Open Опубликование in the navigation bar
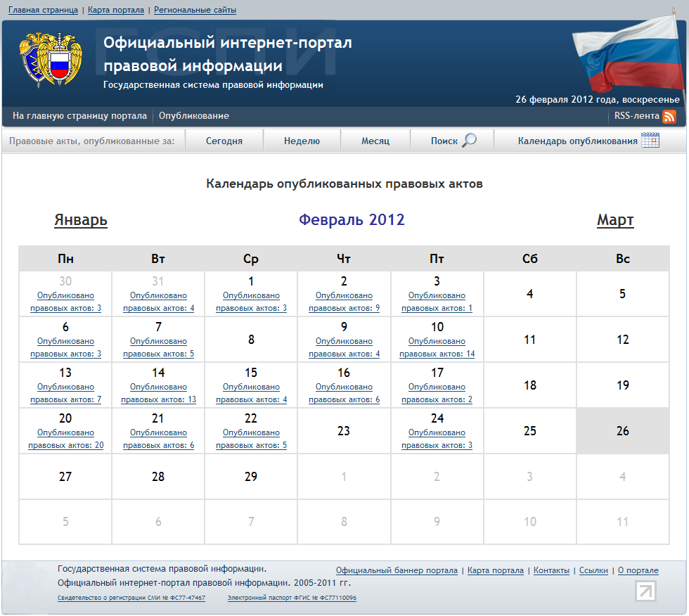Screen dimensions: 689x616 (x=194, y=116)
